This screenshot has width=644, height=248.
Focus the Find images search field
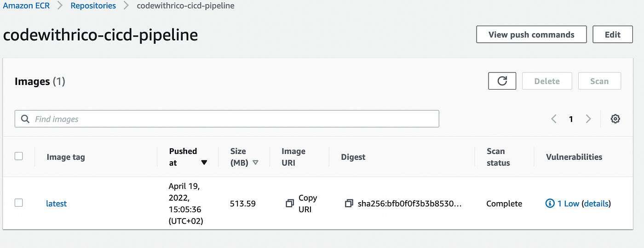coord(235,119)
